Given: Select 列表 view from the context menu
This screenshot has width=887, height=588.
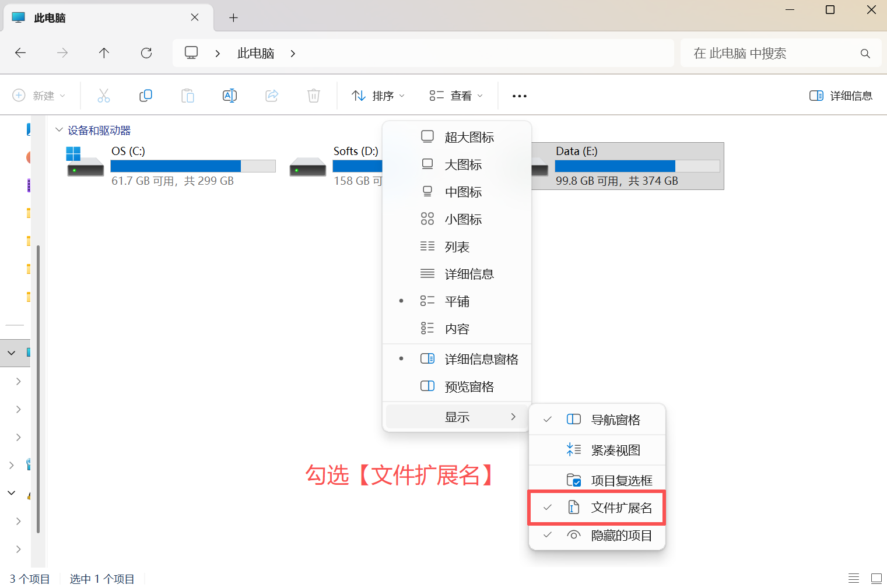Looking at the screenshot, I should point(457,246).
